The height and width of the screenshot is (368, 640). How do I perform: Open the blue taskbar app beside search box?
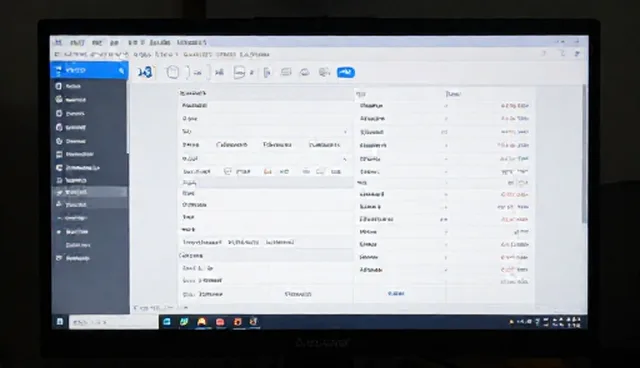(x=167, y=322)
